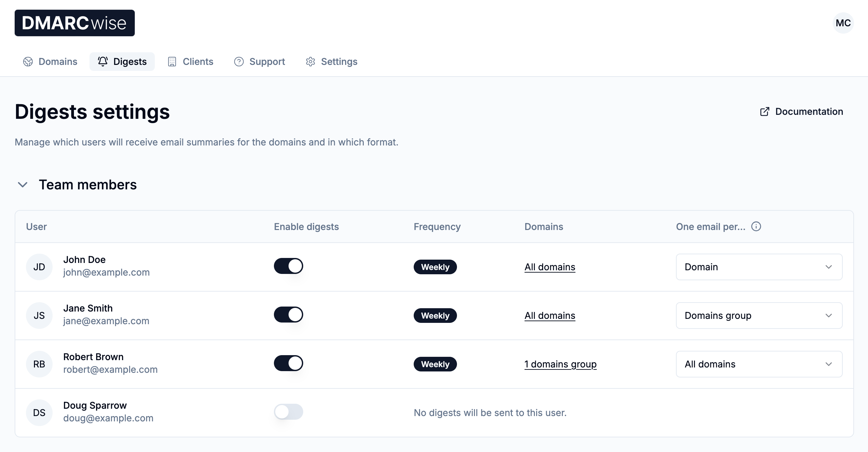Image resolution: width=868 pixels, height=452 pixels.
Task: Collapse the Team members section
Action: (x=23, y=185)
